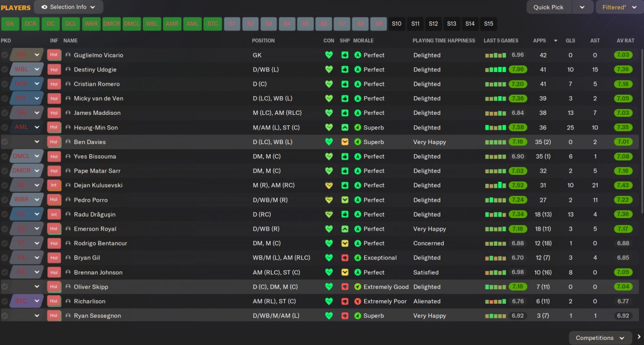The height and width of the screenshot is (345, 644).
Task: Click Dejan Kulusevski's Int status badge
Action: click(54, 185)
